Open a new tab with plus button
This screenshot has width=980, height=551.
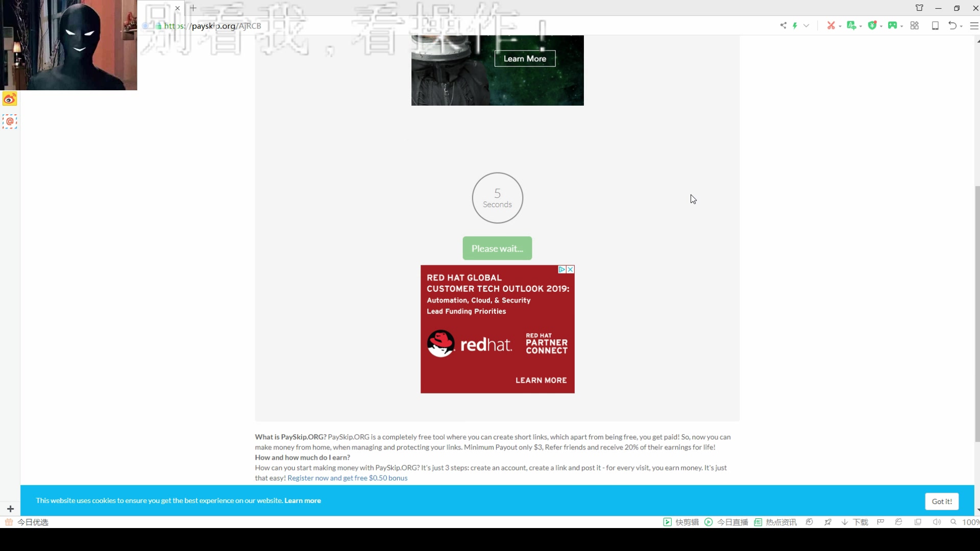click(x=193, y=8)
